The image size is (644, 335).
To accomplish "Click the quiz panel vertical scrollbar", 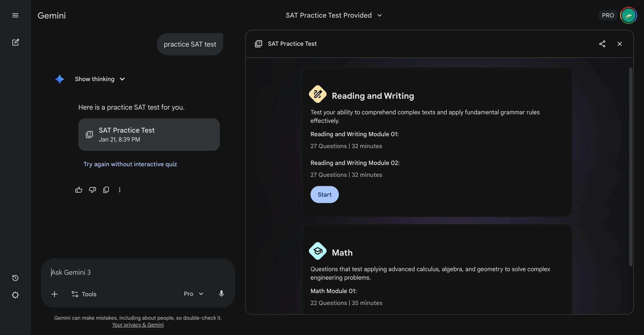I will (630, 167).
